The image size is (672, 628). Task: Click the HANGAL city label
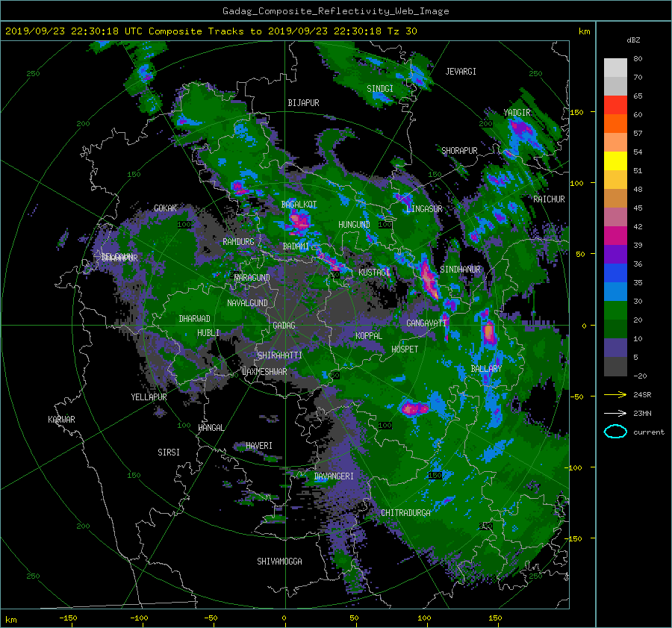coord(211,427)
